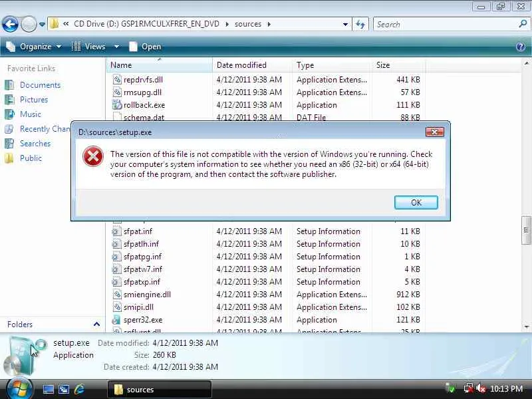Click the Public folder icon
This screenshot has width=532, height=399.
pyautogui.click(x=9, y=158)
